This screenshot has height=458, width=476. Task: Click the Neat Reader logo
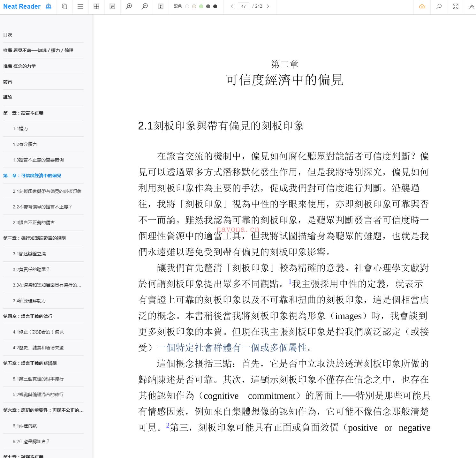pyautogui.click(x=22, y=6)
